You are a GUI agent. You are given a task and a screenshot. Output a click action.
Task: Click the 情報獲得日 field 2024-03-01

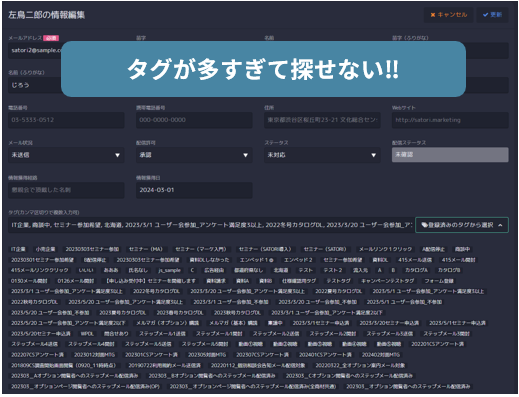(x=194, y=190)
